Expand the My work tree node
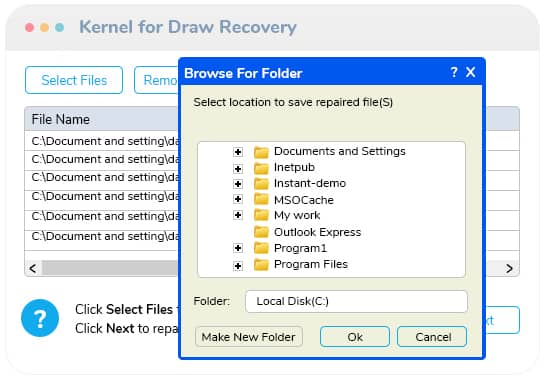 (x=238, y=215)
